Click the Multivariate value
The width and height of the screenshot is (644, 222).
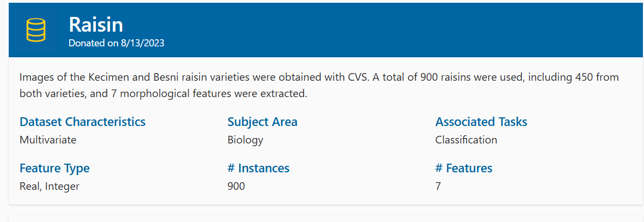48,140
